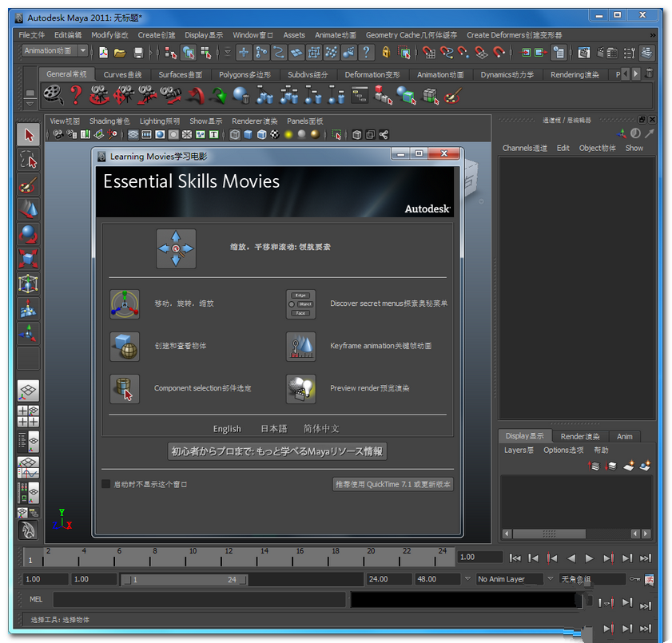Activate the Paint Selection tool
This screenshot has height=643, width=672.
[28, 185]
